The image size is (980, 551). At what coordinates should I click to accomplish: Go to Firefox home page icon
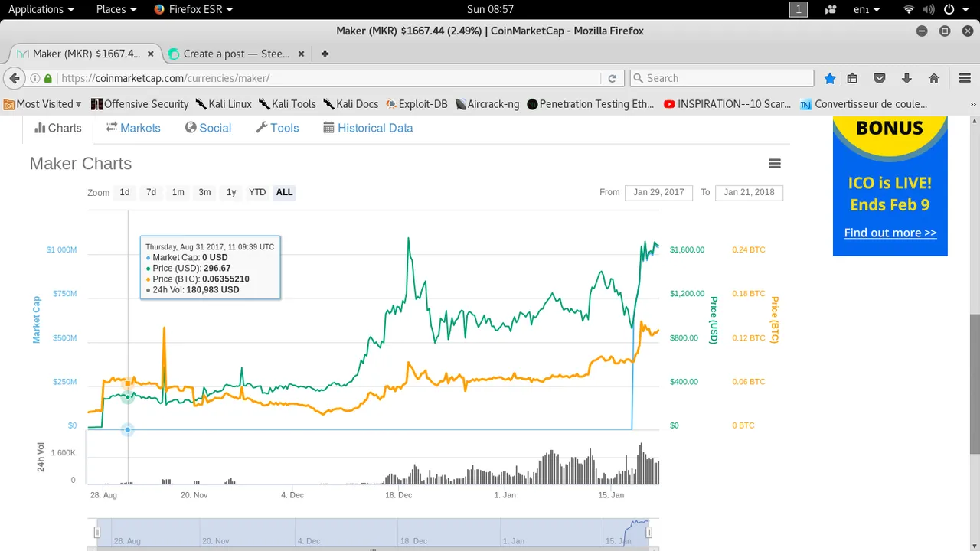(x=934, y=78)
